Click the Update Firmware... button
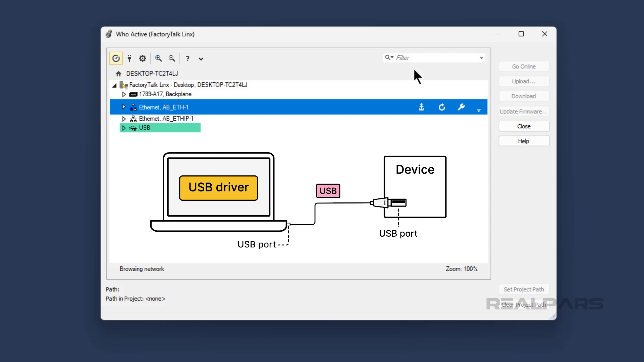 pyautogui.click(x=524, y=111)
